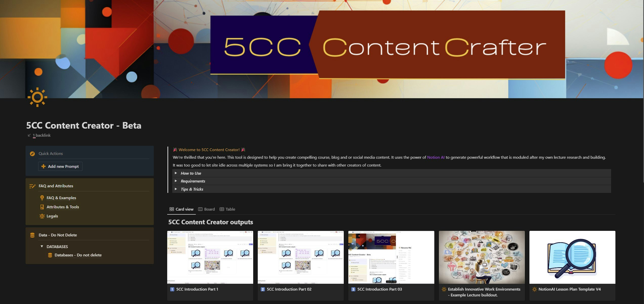Click the sun icon on NotionAI Lesson Plan Template card
The width and height of the screenshot is (644, 304).
pyautogui.click(x=534, y=289)
